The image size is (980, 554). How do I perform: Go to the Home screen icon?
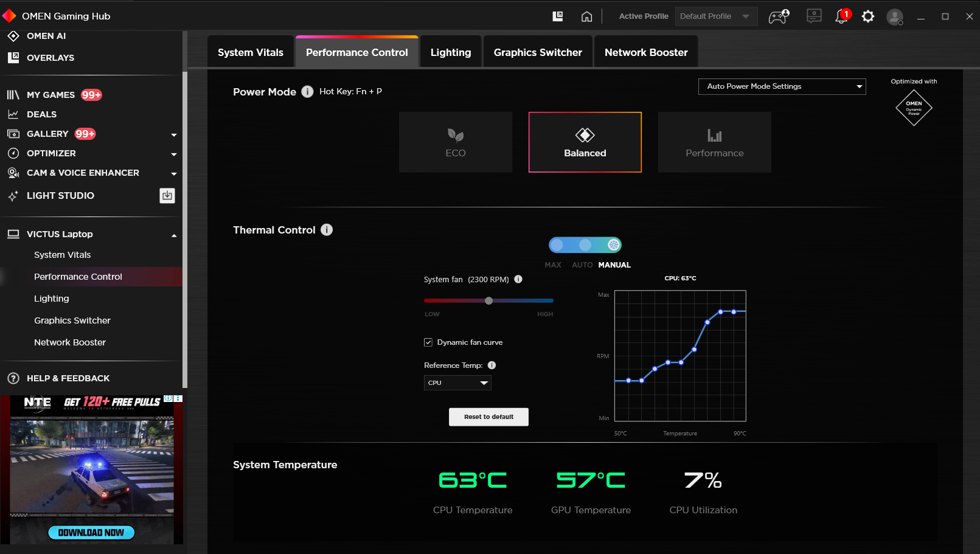(x=586, y=16)
